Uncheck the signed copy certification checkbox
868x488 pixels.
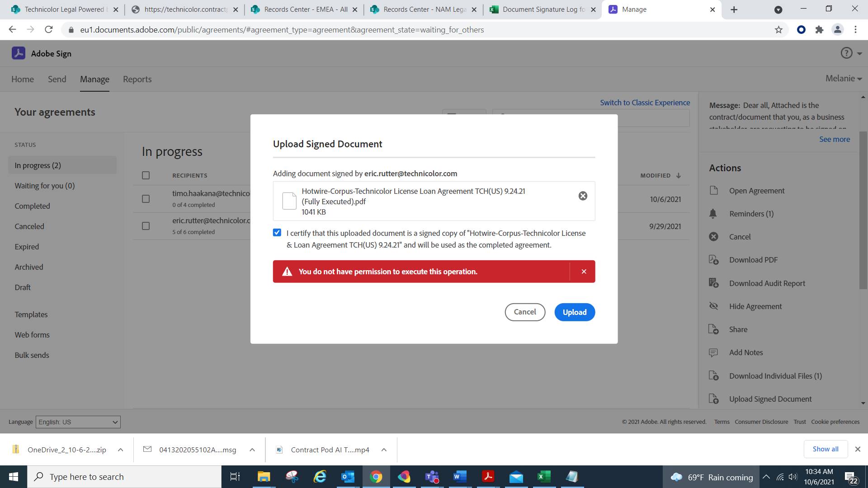(x=277, y=232)
